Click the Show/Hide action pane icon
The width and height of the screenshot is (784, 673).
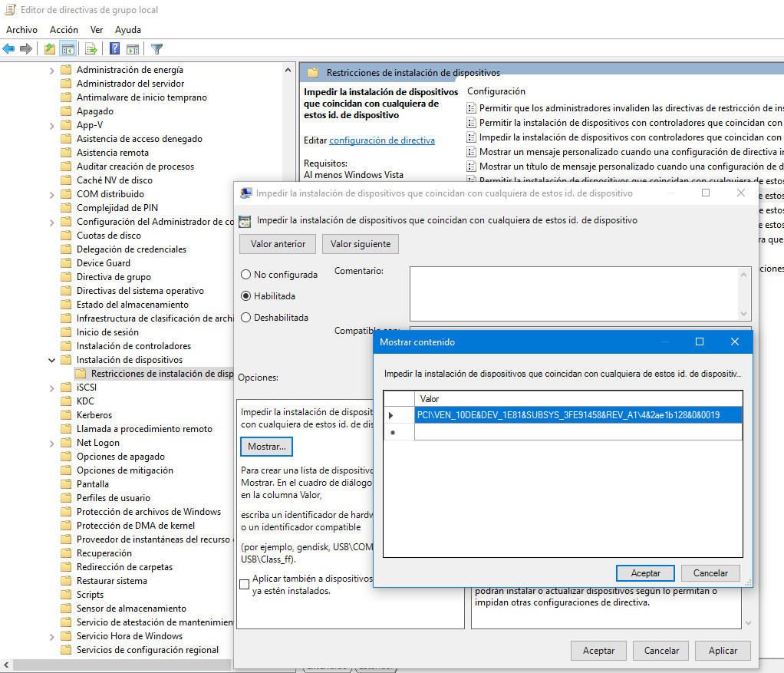133,48
